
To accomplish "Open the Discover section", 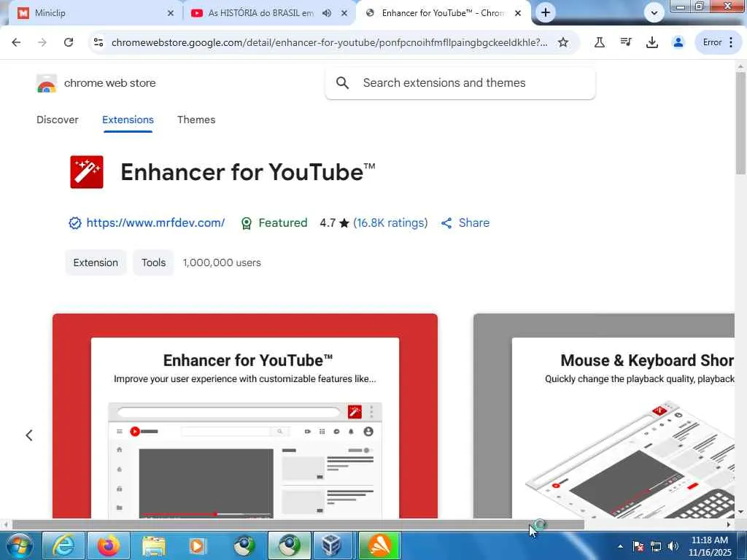I will (57, 120).
